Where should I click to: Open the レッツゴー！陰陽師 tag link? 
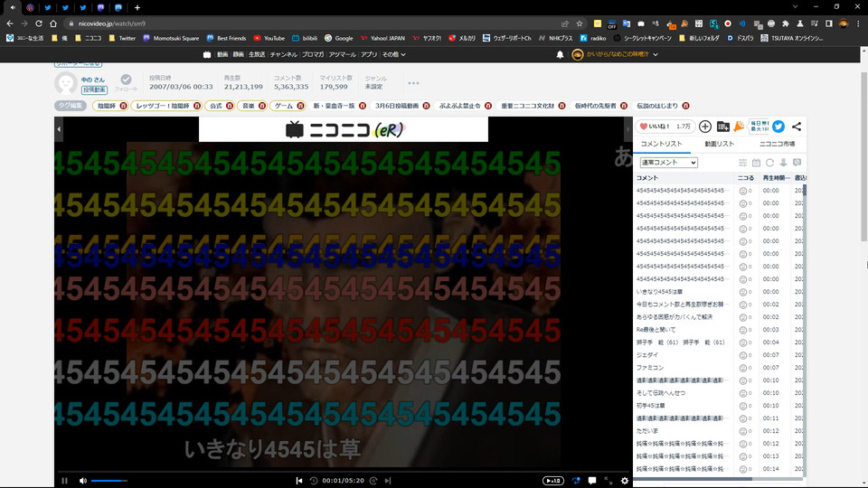click(163, 106)
